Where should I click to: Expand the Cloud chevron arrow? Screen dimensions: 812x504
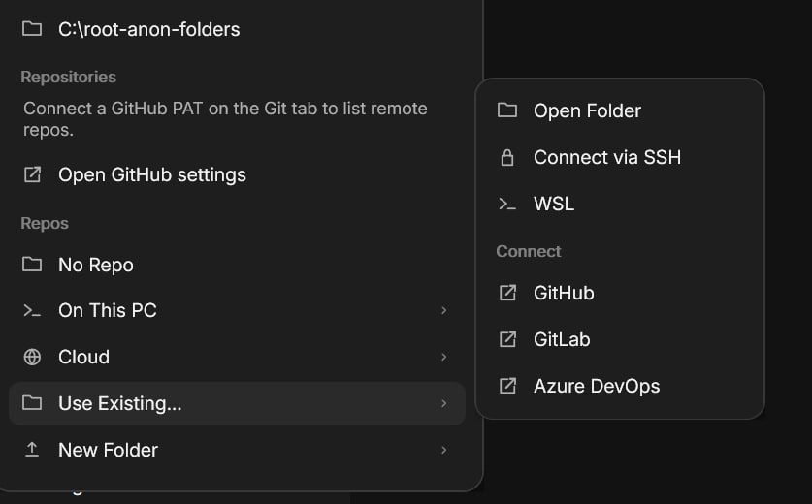(x=443, y=357)
